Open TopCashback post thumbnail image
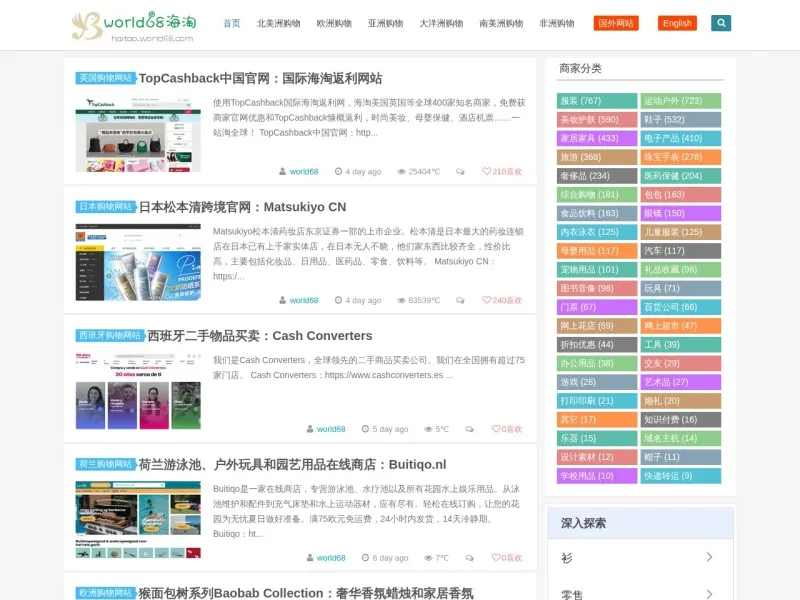The height and width of the screenshot is (600, 800). (138, 134)
